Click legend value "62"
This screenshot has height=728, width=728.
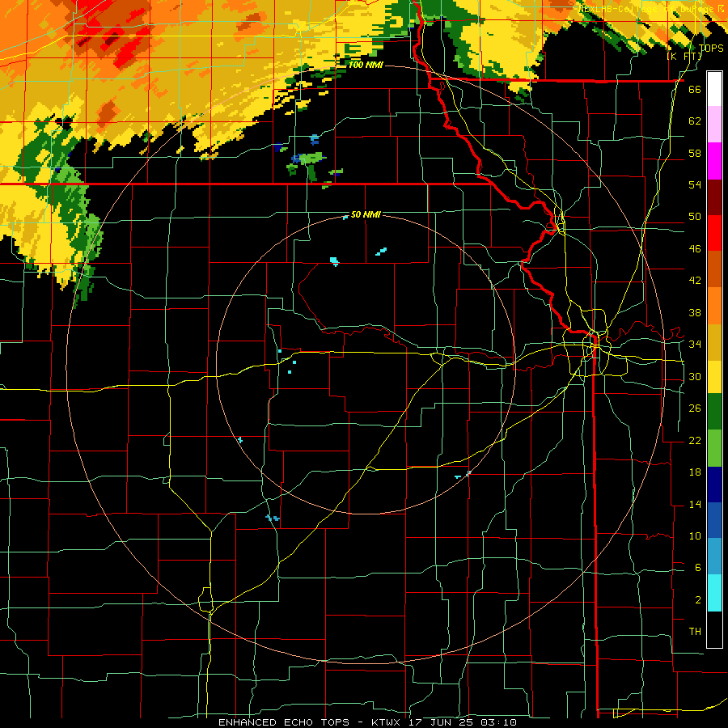coord(695,121)
